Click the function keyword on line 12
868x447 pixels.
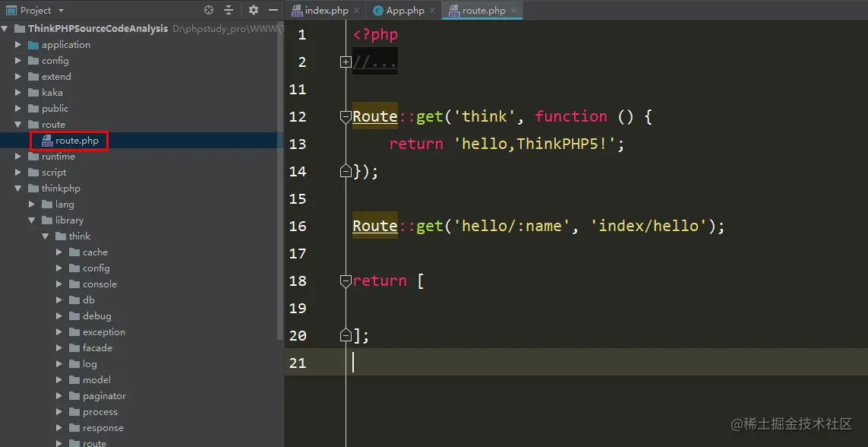[571, 116]
